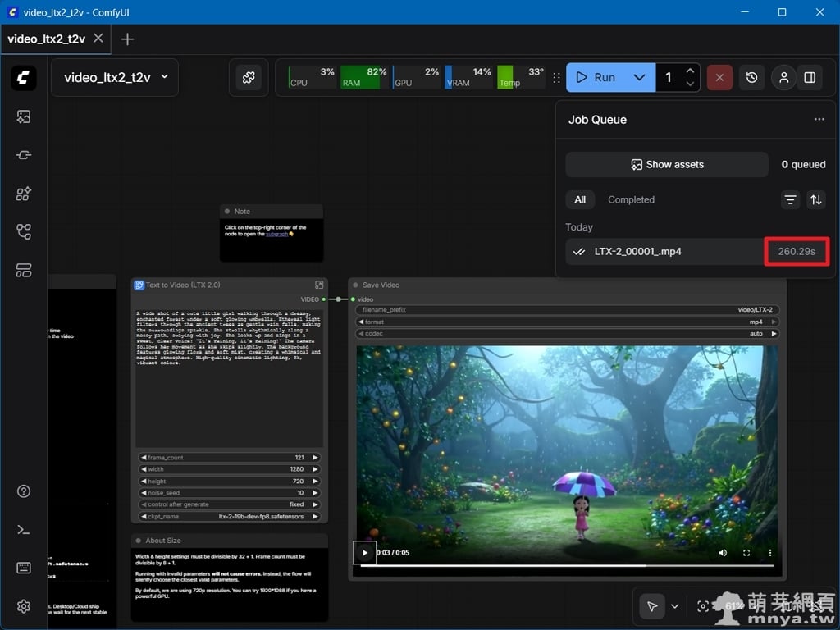This screenshot has width=840, height=630.
Task: Open the Assets panel in the sidebar
Action: [x=24, y=117]
